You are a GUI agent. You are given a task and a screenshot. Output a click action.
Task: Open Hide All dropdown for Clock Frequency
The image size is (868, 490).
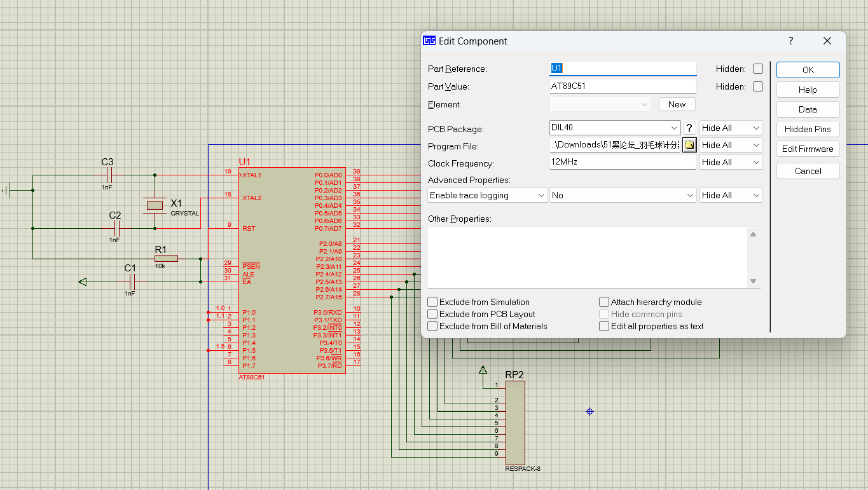click(731, 162)
